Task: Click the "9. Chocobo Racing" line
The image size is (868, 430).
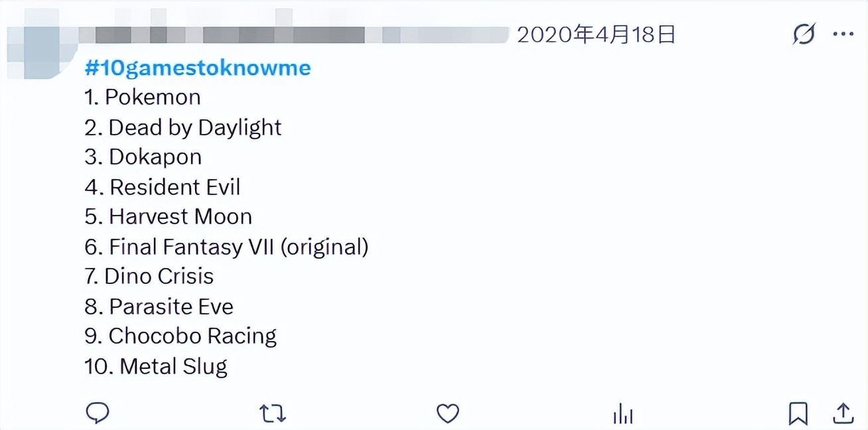Action: (x=181, y=336)
